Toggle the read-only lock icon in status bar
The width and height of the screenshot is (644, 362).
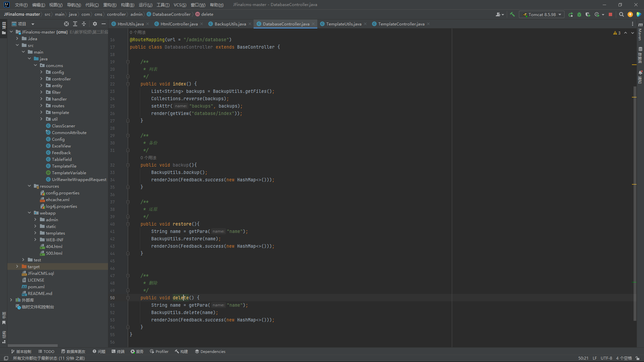pos(637,358)
